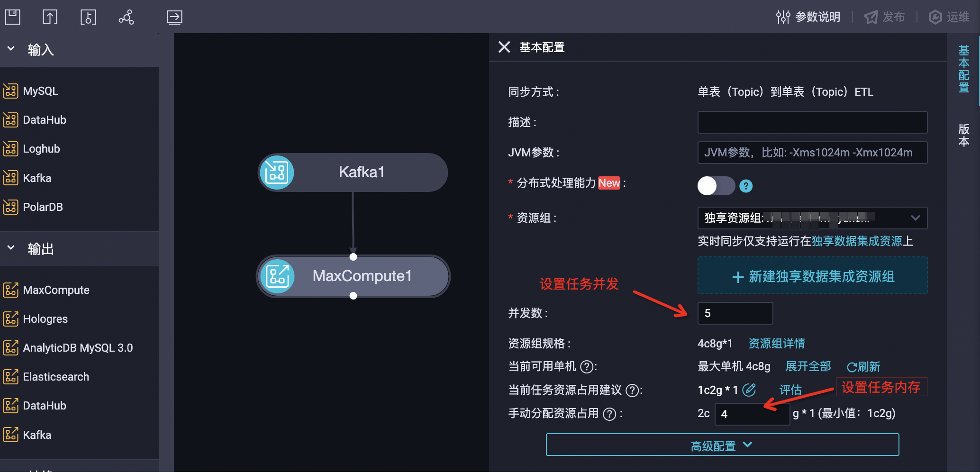Select Hologres output icon
Viewport: 980px width, 473px height.
[10, 318]
